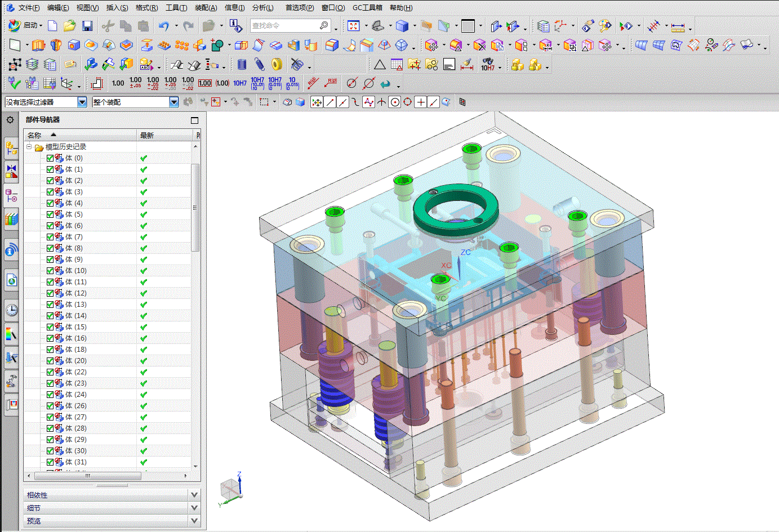Viewport: 779px width, 532px height.
Task: Uncheck the 体 (5) checkbox
Action: (x=50, y=214)
